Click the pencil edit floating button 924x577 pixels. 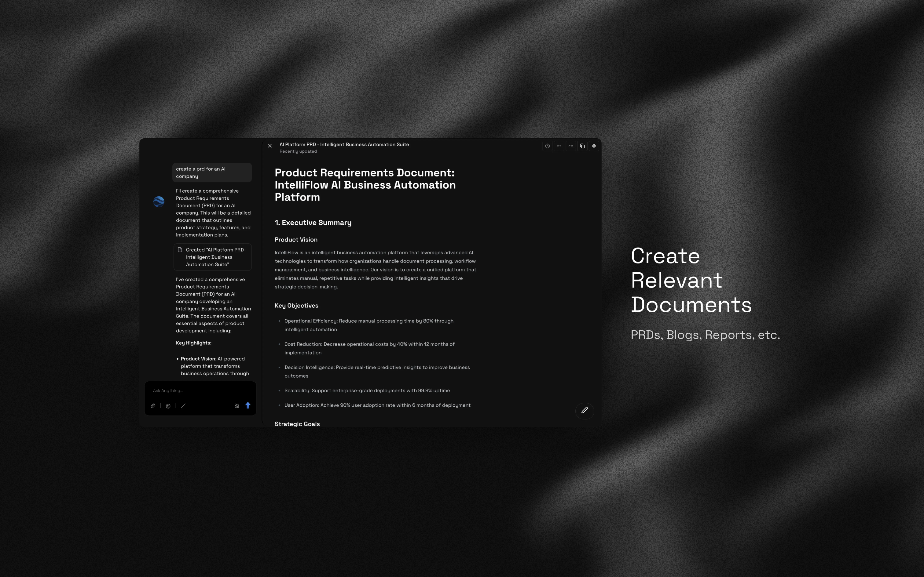point(584,410)
